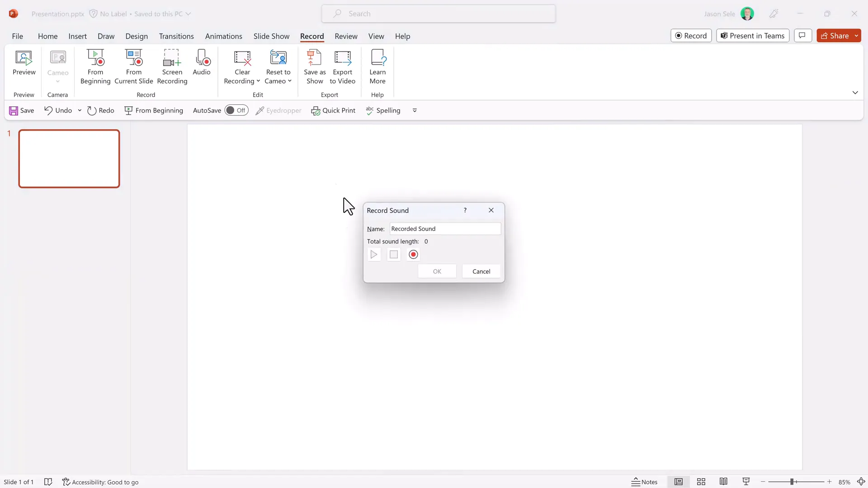Expand the Clear Recording dropdown arrow

coord(258,81)
